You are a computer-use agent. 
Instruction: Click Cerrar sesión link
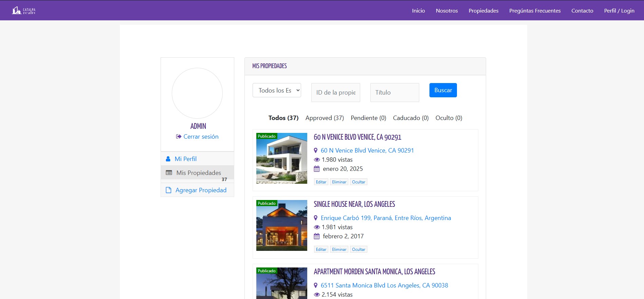(x=201, y=137)
